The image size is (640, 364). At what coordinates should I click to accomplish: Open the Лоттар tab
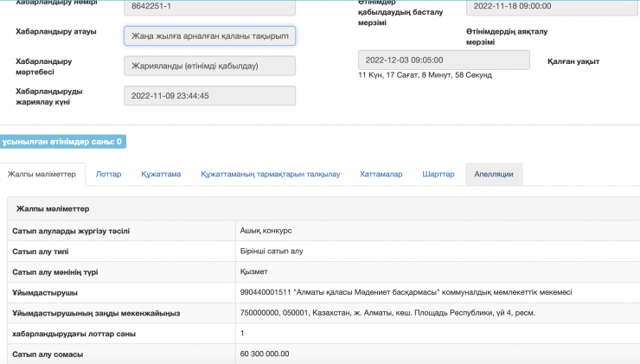pyautogui.click(x=108, y=174)
